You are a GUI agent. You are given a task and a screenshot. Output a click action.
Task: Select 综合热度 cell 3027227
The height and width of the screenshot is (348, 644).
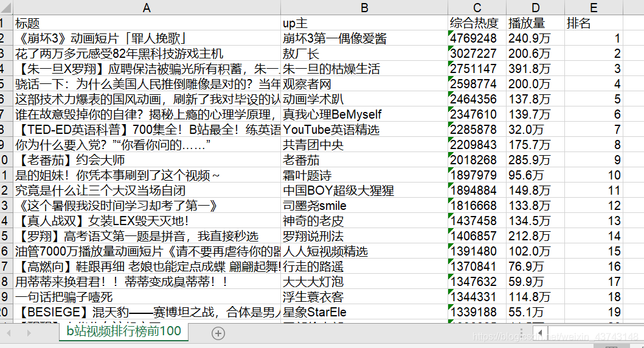coord(477,54)
